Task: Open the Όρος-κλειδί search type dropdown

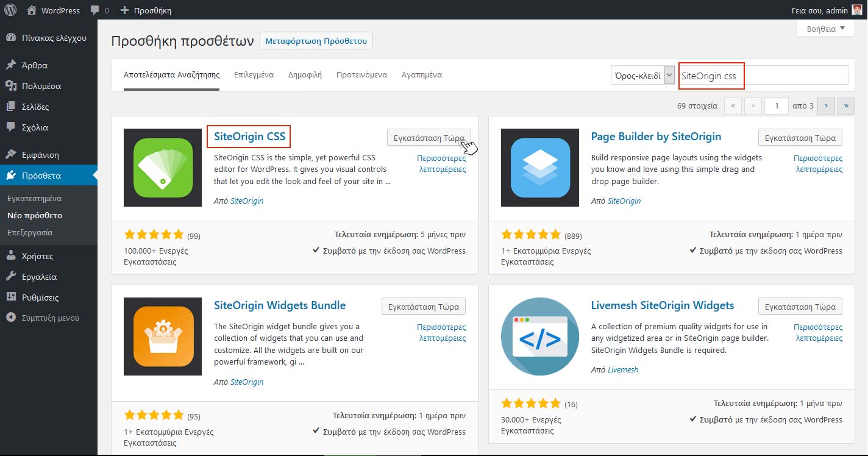Action: pyautogui.click(x=644, y=76)
